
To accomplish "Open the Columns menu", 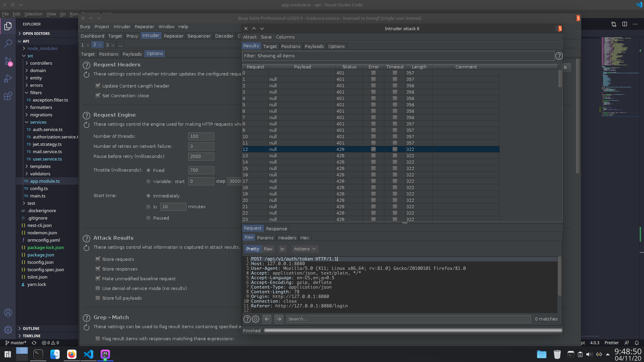I will 285,37.
